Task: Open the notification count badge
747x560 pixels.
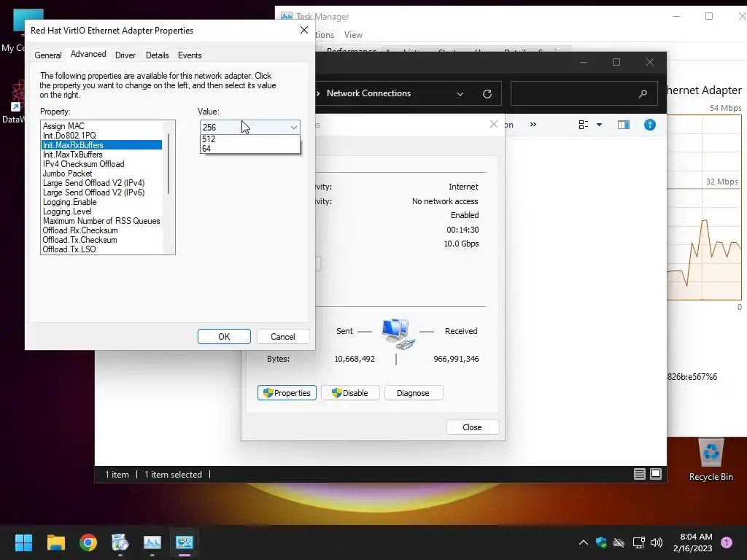Action: tap(727, 542)
